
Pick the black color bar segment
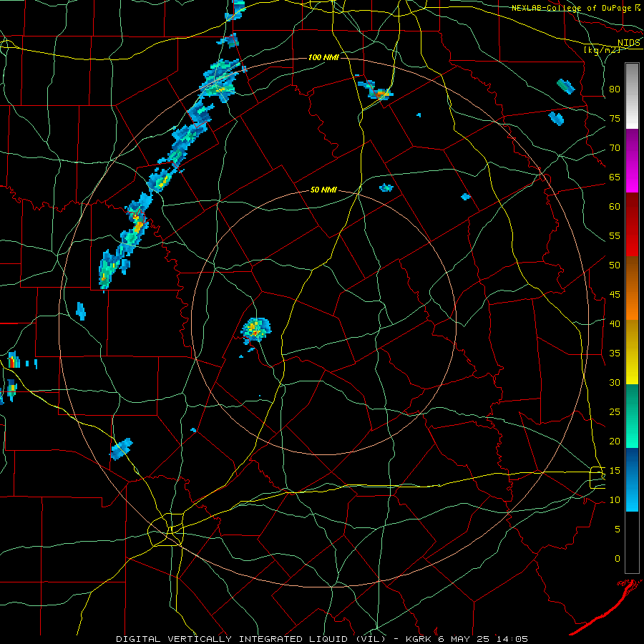632,542
